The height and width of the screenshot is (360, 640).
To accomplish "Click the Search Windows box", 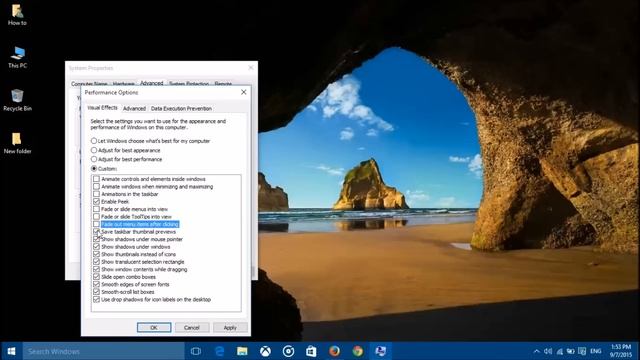I will 103,351.
